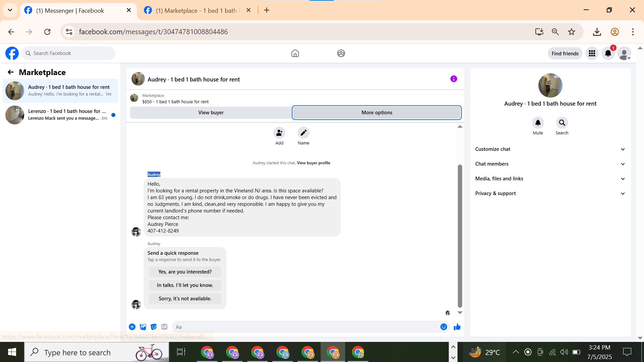Open conversation information purple icon
Screen dimensions: 644x362
[453, 79]
